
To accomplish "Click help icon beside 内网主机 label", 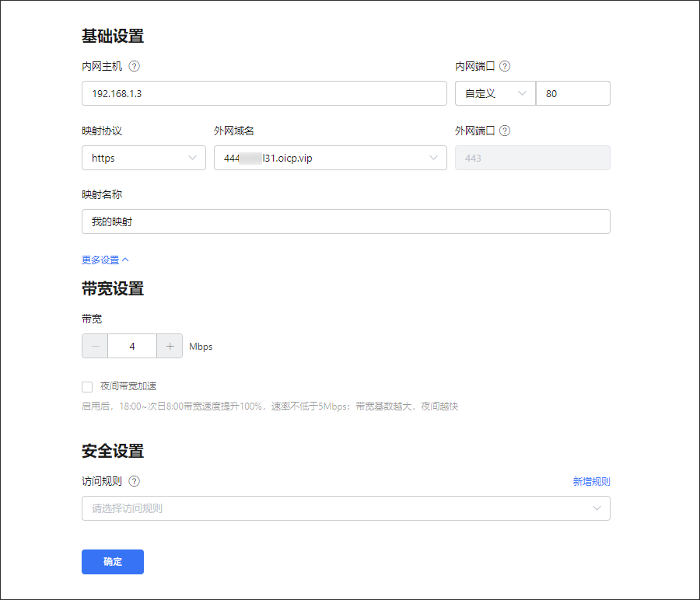I will coord(134,67).
